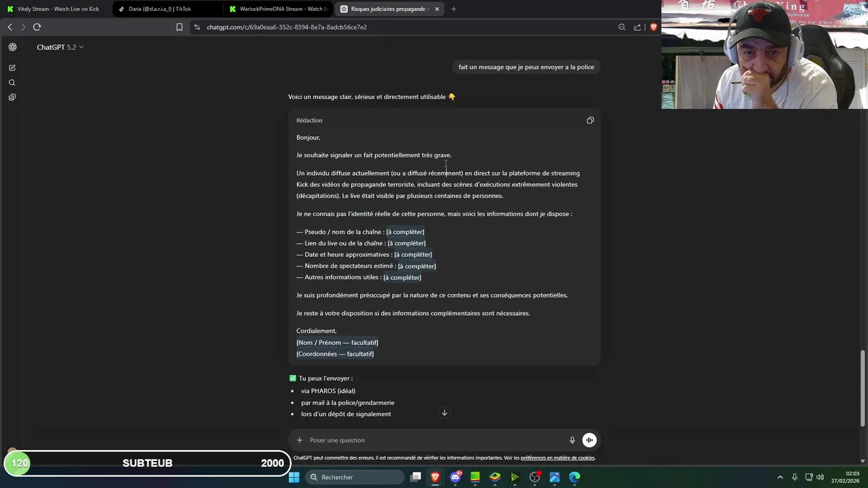Viewport: 868px width, 488px height.
Task: Click the chatgpt.com address bar URL
Action: (x=287, y=27)
